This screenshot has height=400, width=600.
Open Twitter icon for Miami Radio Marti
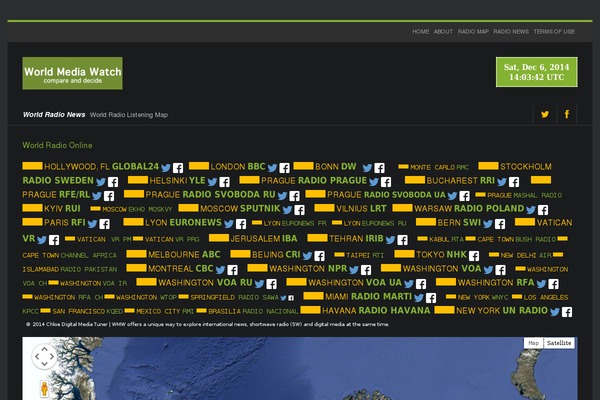[419, 298]
